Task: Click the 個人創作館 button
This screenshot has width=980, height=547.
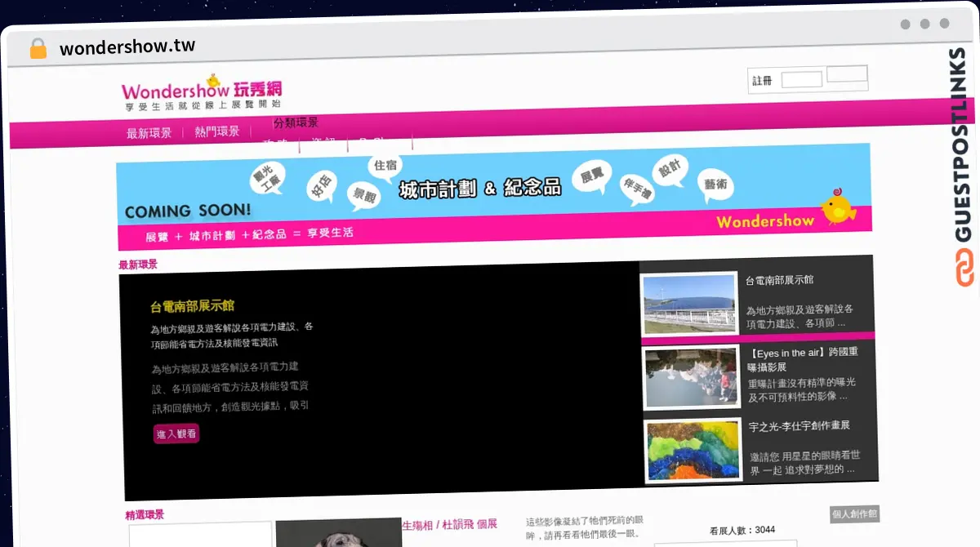Action: pyautogui.click(x=854, y=514)
